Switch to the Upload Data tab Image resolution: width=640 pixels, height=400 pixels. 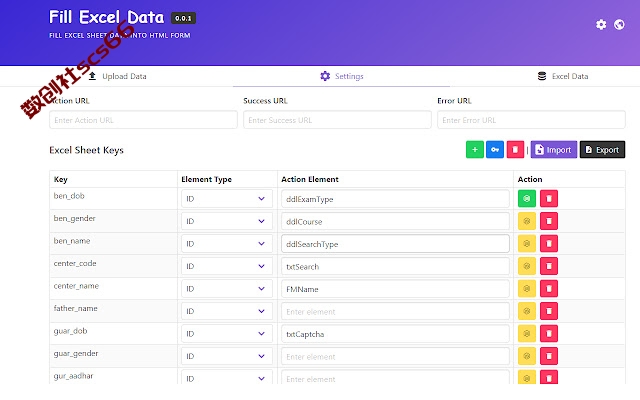(x=118, y=76)
